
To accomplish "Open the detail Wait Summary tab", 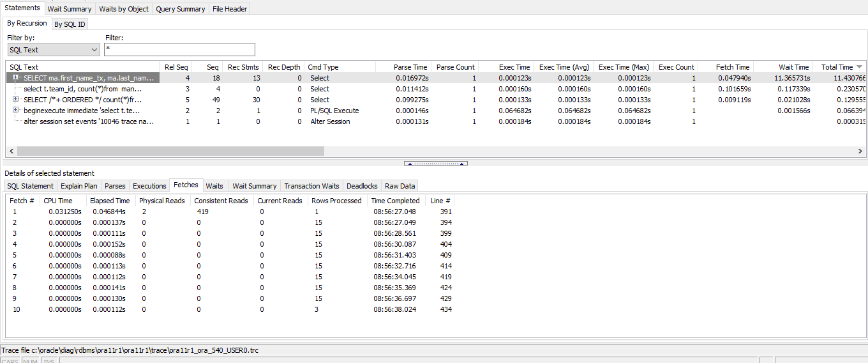I will tap(255, 186).
